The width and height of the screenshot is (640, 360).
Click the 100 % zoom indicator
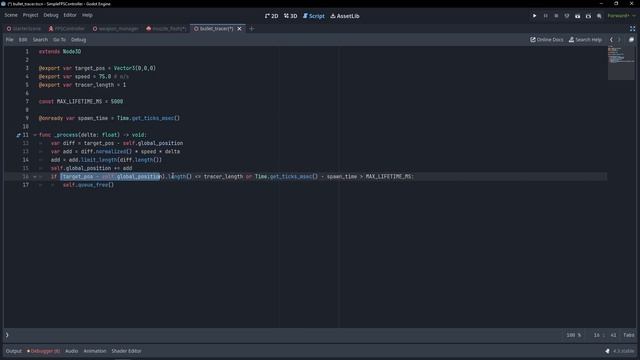click(573, 335)
